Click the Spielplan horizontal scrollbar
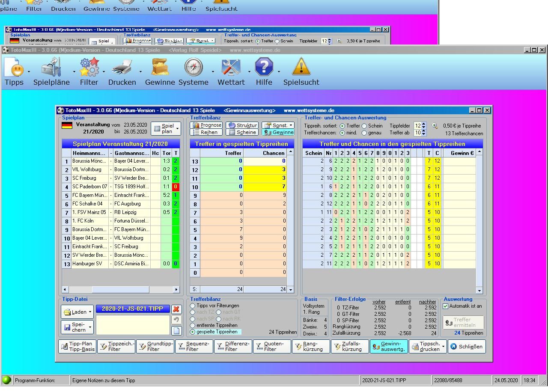Screen dimensions: 548x392 121,290
